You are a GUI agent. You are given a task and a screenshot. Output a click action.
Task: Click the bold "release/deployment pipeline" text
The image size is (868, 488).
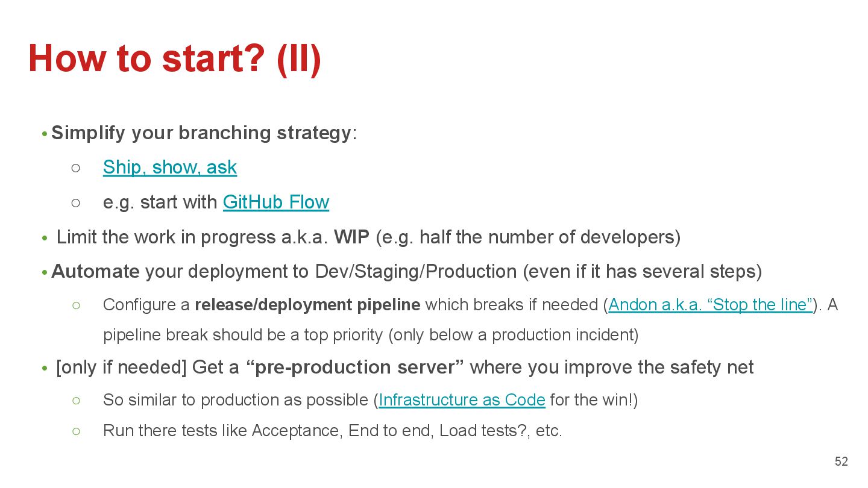tap(307, 305)
